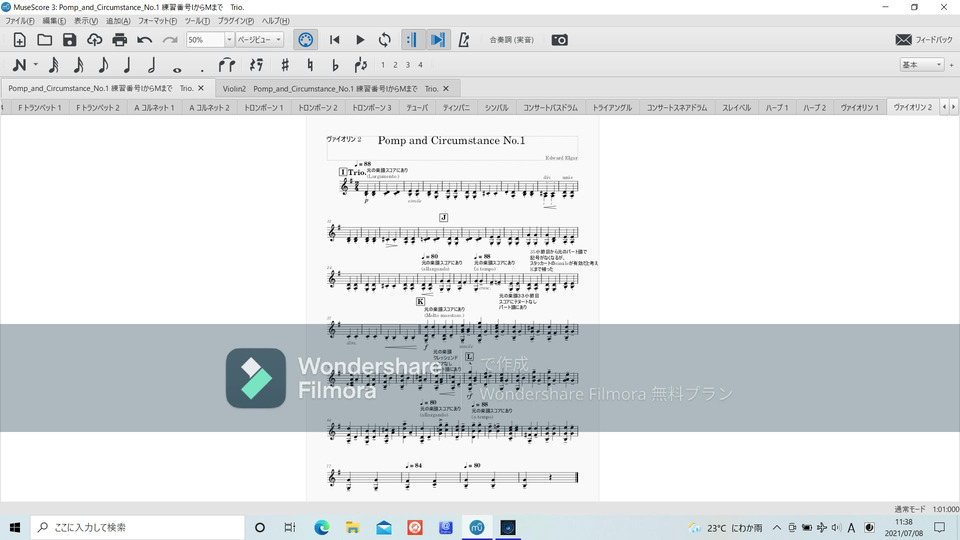This screenshot has height=540, width=960.
Task: Select voice 4
Action: pos(421,65)
